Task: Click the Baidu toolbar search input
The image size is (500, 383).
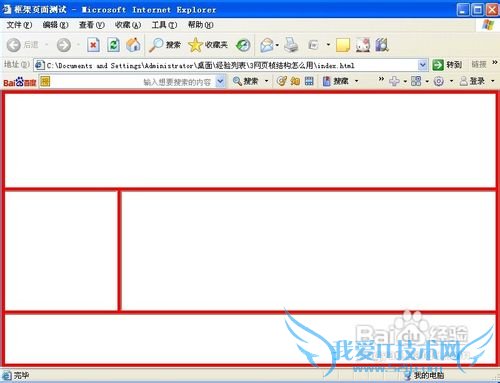Action: pyautogui.click(x=133, y=82)
